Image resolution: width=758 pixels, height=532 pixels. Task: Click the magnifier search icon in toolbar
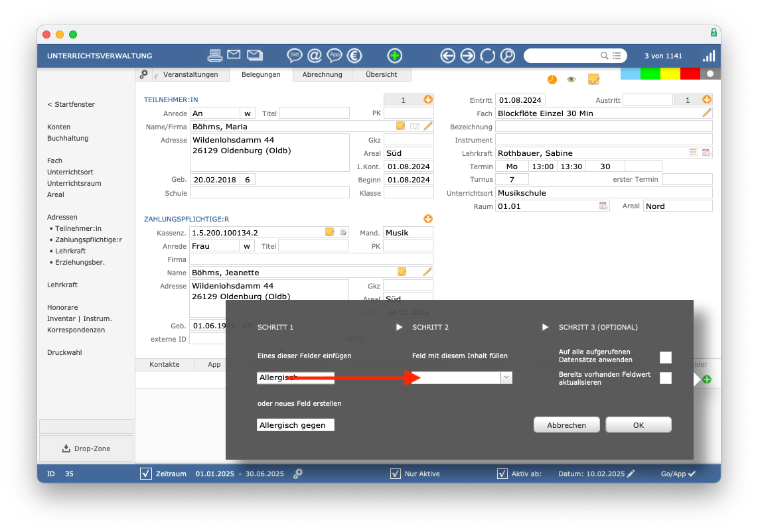(508, 56)
